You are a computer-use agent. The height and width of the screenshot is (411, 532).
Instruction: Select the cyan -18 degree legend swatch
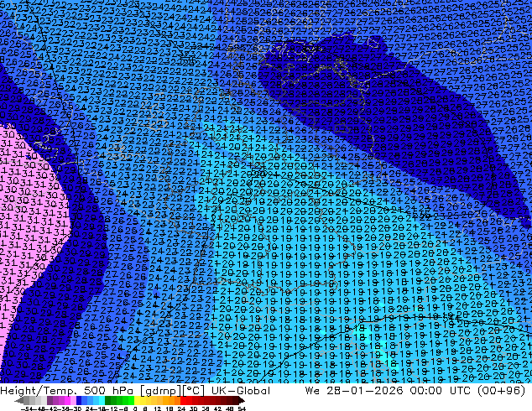tap(102, 400)
